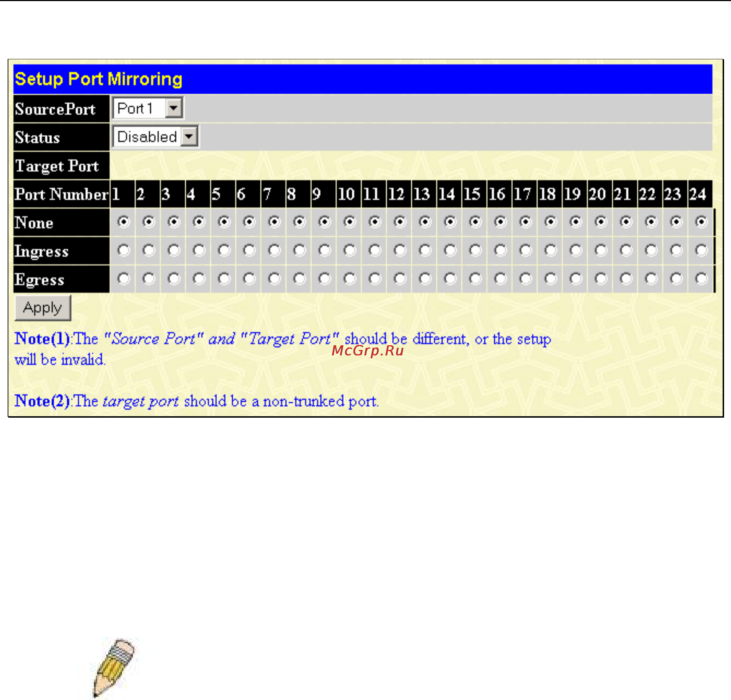Select Egress radio for port 21
This screenshot has height=700, width=731.
[626, 279]
